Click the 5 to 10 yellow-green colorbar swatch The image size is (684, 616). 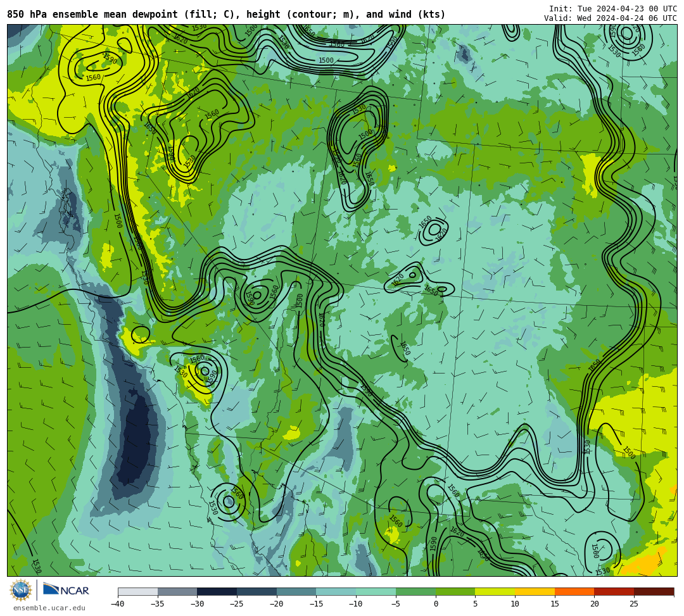pyautogui.click(x=495, y=591)
